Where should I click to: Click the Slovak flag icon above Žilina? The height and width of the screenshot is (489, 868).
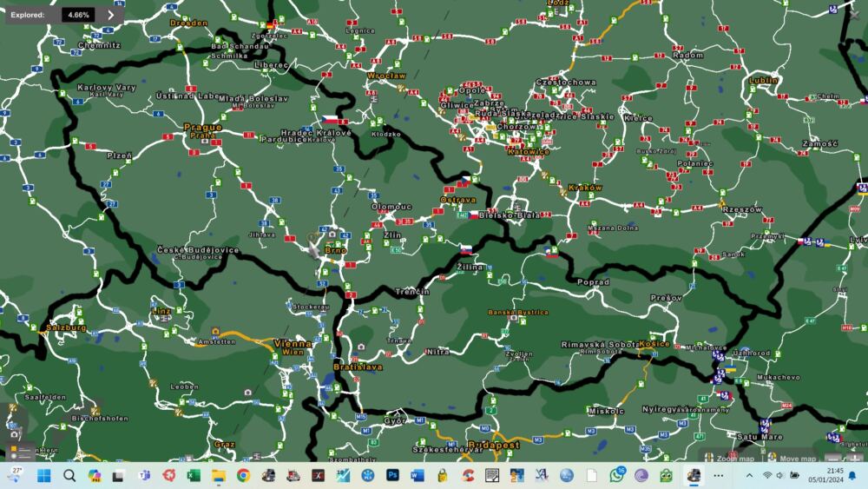click(466, 248)
